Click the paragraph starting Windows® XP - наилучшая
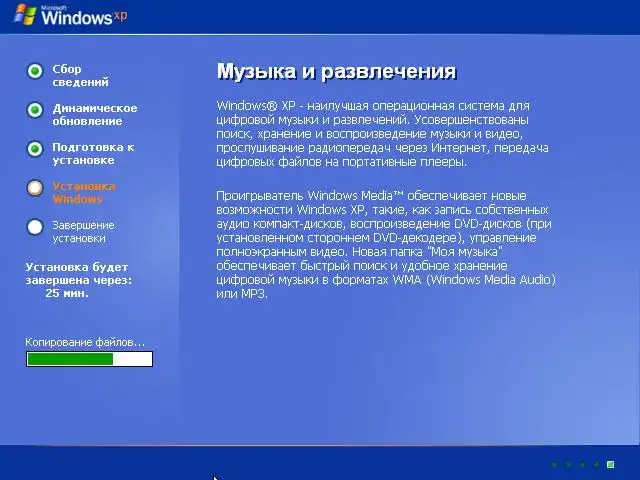Image resolution: width=640 pixels, height=480 pixels. pyautogui.click(x=382, y=134)
